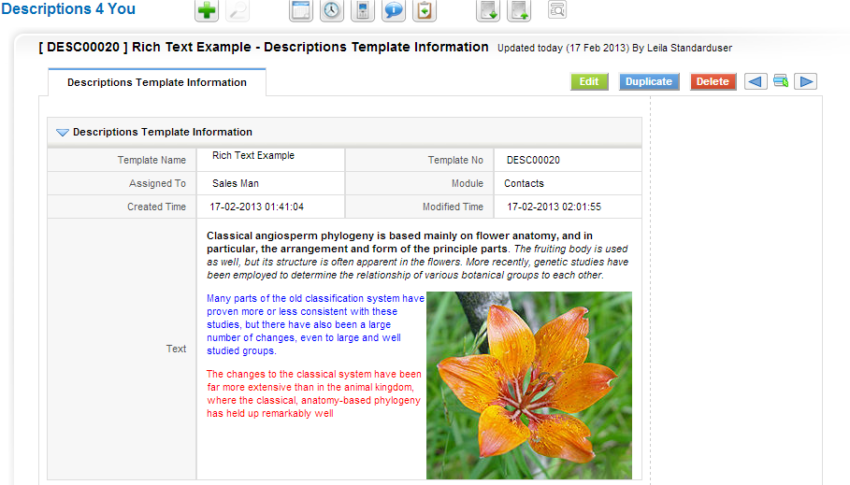The image size is (850, 485).
Task: Click the Module value Contacts
Action: tap(524, 184)
